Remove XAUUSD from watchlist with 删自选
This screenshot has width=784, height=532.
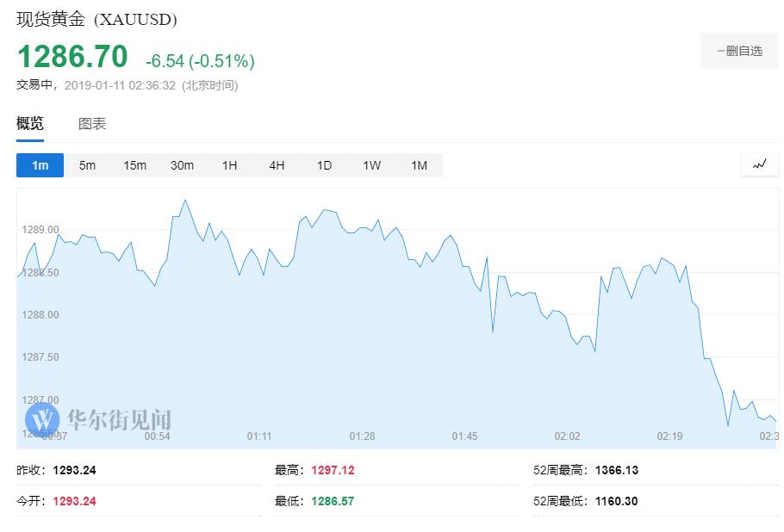tap(739, 51)
